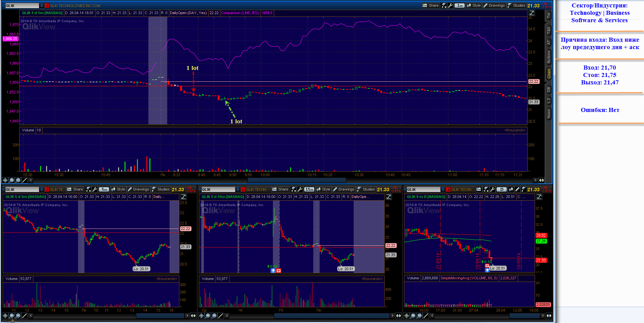
Task: Open the 5m timeframe selector
Action: coord(104,189)
